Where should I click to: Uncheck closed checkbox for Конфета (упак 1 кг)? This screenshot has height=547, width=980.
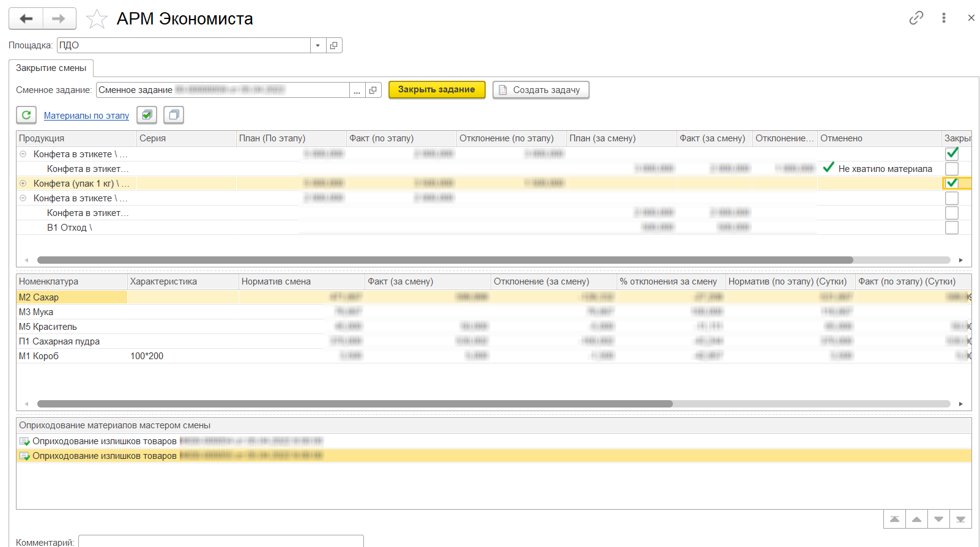click(952, 183)
